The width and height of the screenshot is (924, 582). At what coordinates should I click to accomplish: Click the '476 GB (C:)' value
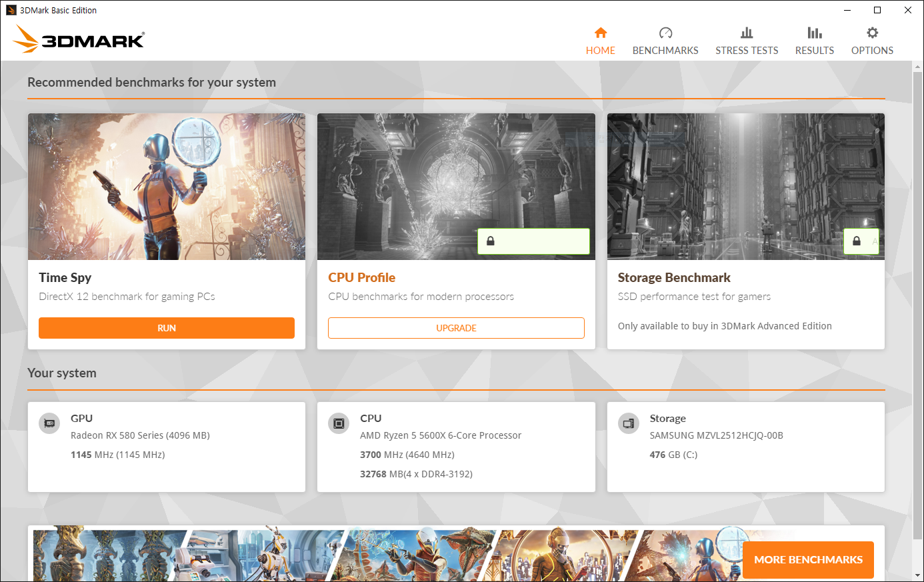673,455
